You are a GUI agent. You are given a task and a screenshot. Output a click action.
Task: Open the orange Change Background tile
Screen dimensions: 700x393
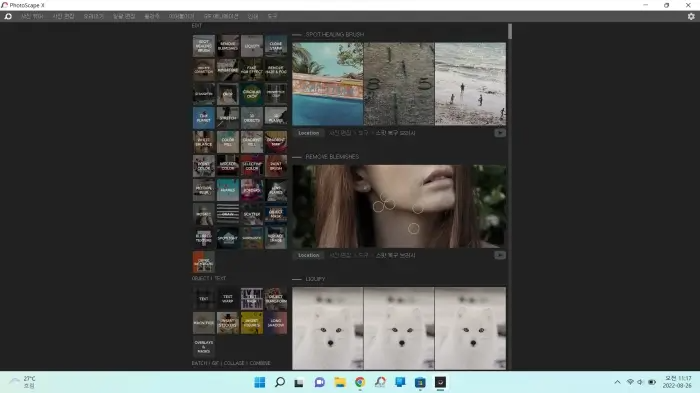click(x=204, y=262)
